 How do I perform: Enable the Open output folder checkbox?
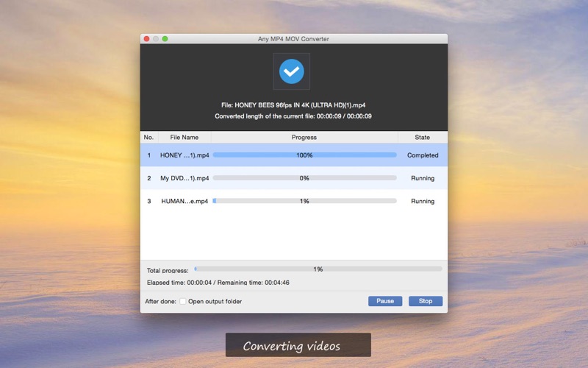[183, 301]
